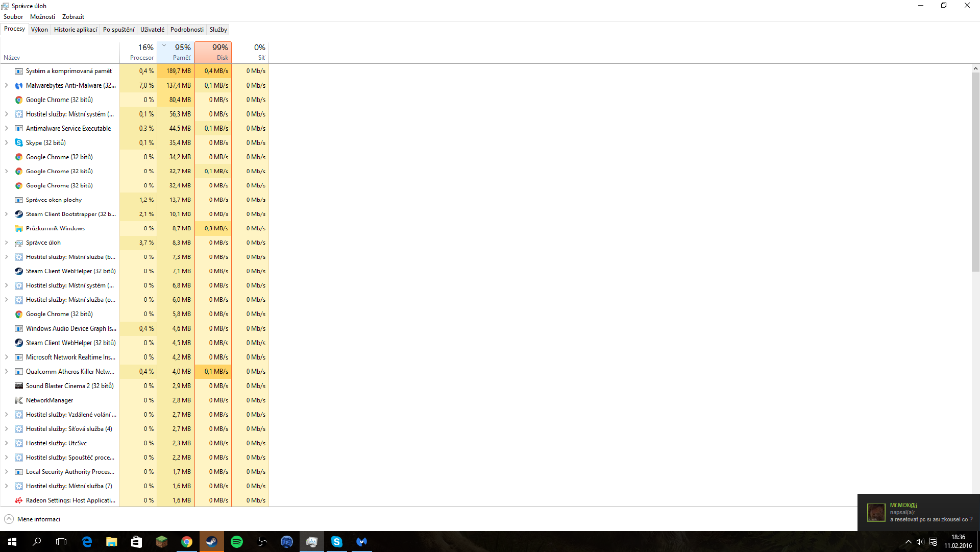The image size is (980, 552).
Task: Click the Radeon Settings Host Application icon
Action: [x=19, y=500]
